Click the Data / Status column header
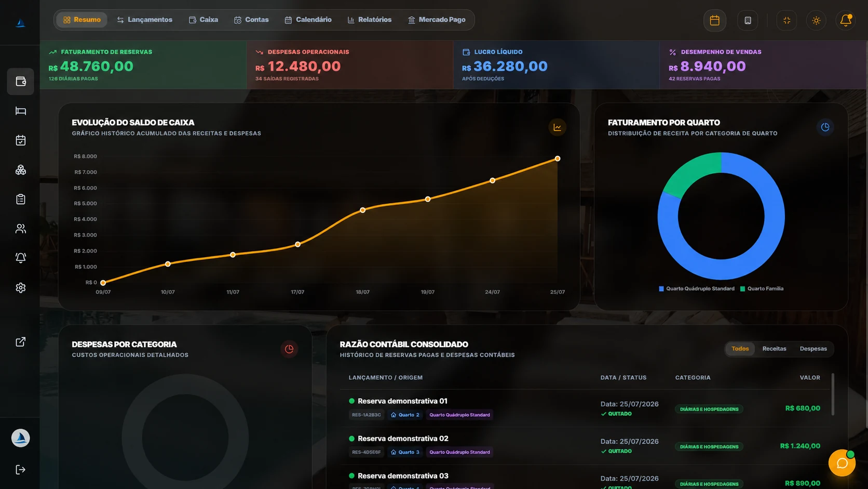This screenshot has width=868, height=489. (x=623, y=378)
